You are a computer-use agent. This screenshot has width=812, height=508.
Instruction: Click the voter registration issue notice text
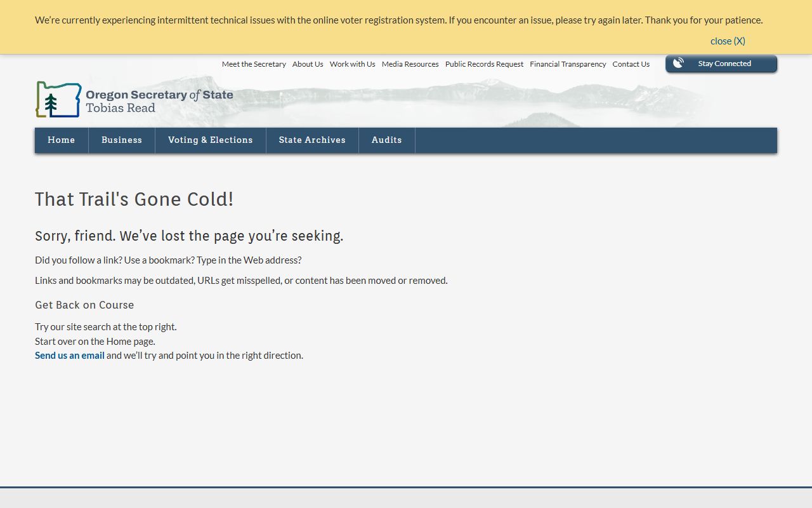tap(398, 20)
